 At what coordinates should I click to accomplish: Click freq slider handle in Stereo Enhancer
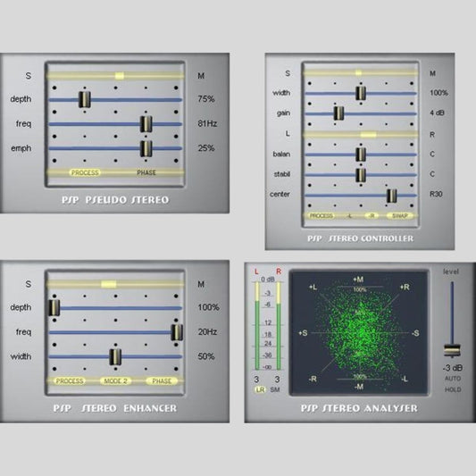[177, 332]
